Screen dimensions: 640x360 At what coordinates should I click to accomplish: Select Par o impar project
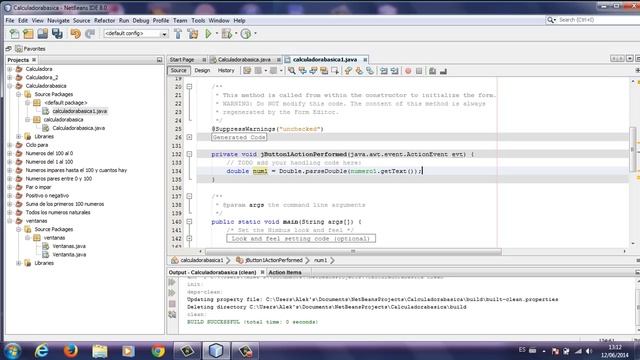(38, 187)
